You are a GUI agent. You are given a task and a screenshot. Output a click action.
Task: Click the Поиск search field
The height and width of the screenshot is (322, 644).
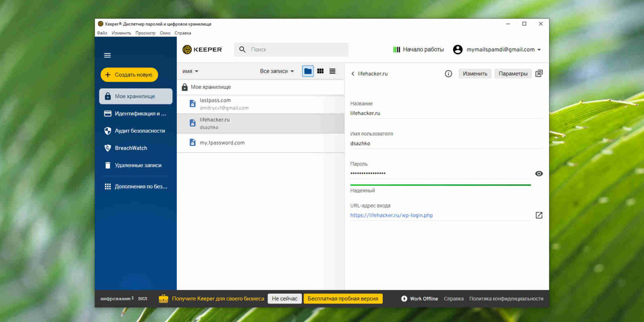tap(291, 49)
